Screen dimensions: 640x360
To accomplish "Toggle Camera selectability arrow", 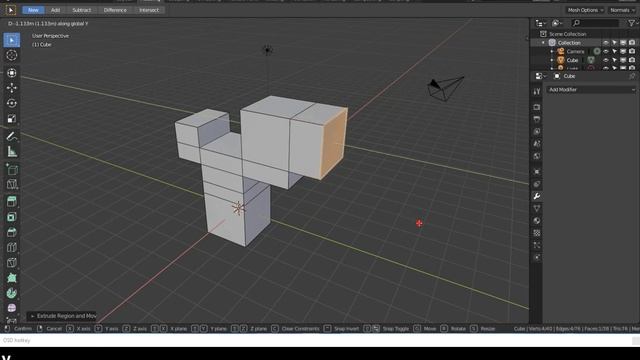I will click(614, 51).
